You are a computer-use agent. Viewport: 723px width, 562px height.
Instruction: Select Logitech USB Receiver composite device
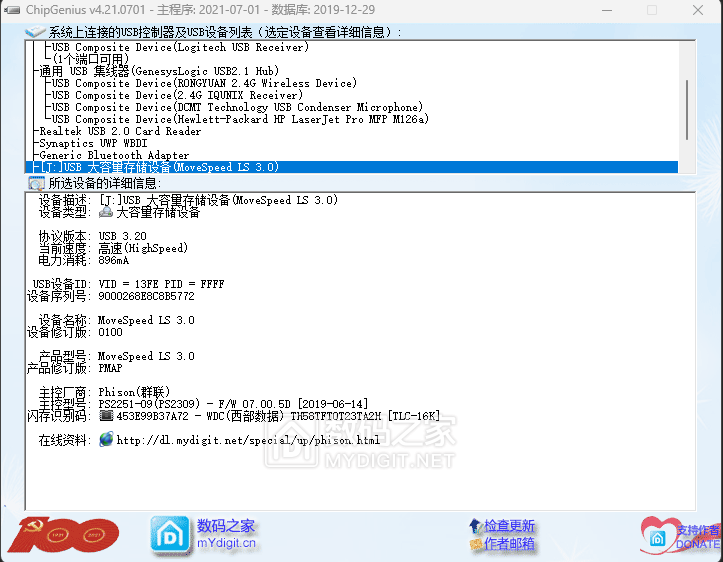click(180, 47)
